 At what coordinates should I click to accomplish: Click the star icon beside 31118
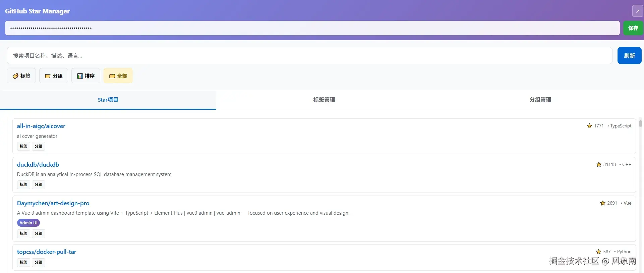coord(599,165)
